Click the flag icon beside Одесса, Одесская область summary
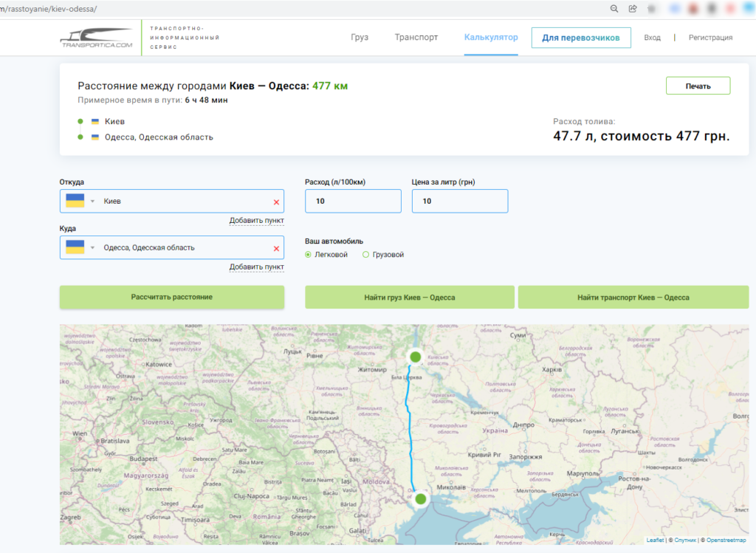 click(95, 137)
